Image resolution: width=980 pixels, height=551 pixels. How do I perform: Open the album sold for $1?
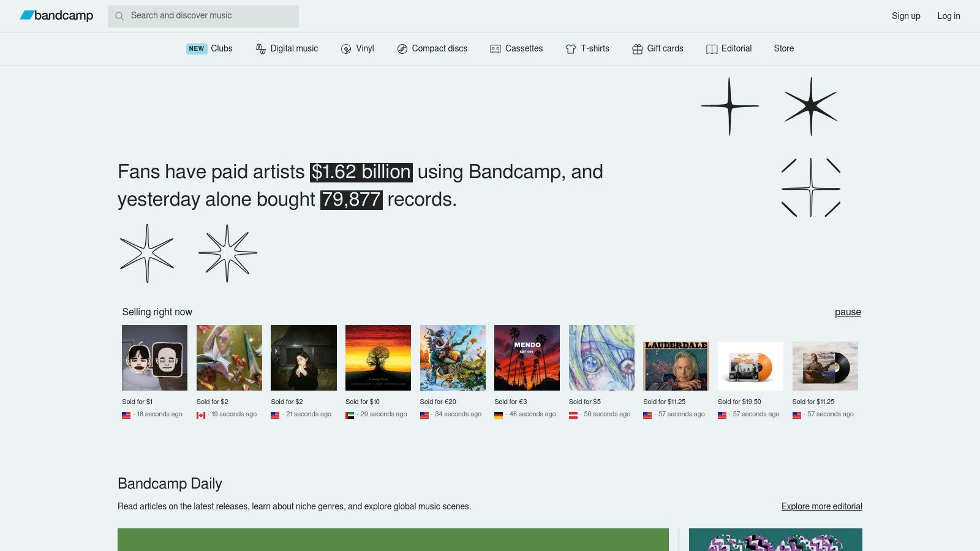coord(154,358)
